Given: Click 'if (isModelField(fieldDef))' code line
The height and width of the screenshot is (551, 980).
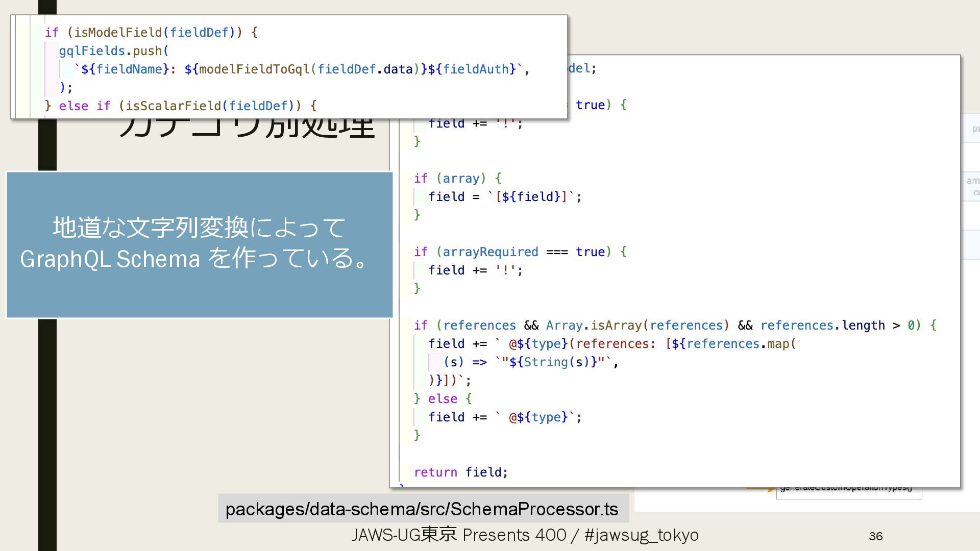Looking at the screenshot, I should [151, 33].
